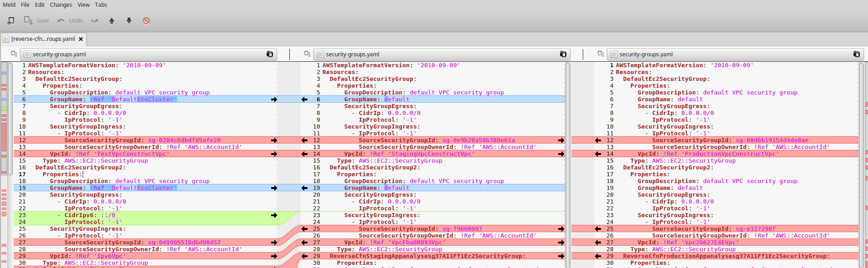Open folder icon at left pane chooser end

point(269,54)
